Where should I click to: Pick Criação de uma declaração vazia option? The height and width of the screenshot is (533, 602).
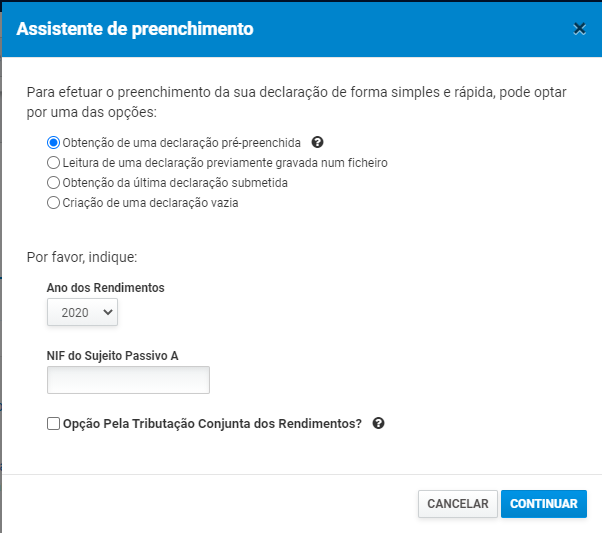coord(53,202)
